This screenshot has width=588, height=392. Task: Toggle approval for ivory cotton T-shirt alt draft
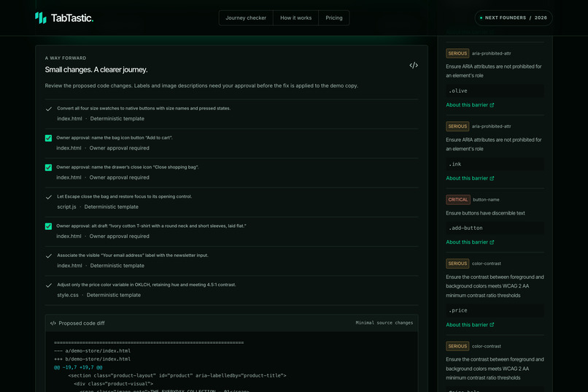[48, 226]
